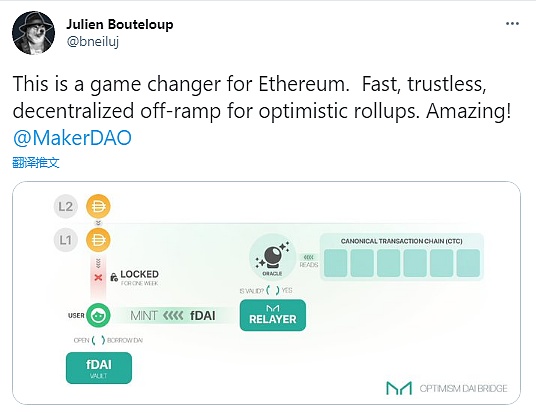Click the red X blocked marker
Viewport: 536px width, 413px height.
[98, 277]
